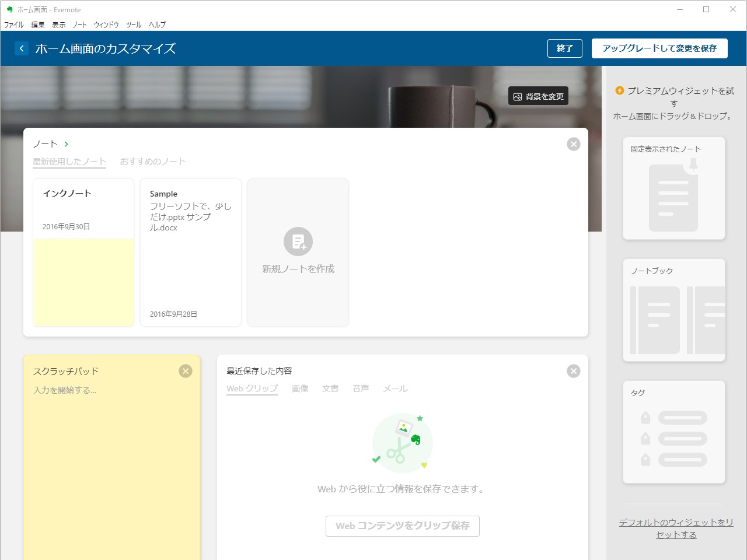Click Web コンテンツをクリップ保存 button
The image size is (747, 560).
pos(403,526)
